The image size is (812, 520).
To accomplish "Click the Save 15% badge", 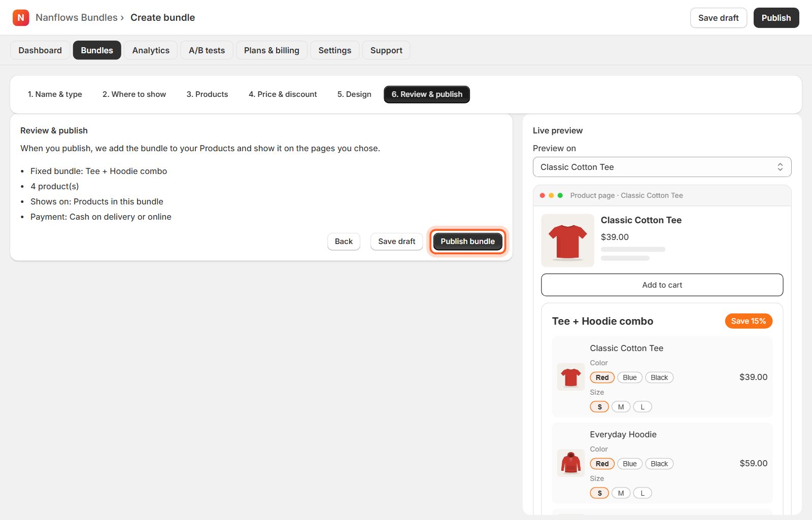I will click(x=749, y=321).
